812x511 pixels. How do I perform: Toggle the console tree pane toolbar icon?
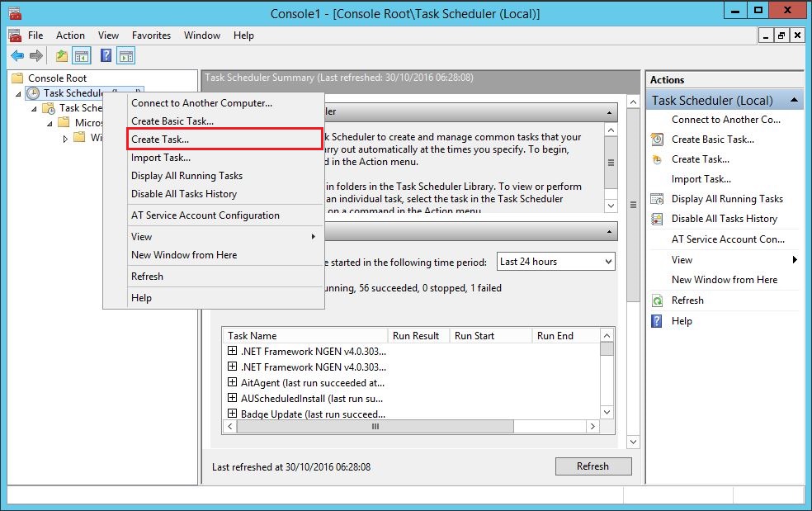point(82,56)
